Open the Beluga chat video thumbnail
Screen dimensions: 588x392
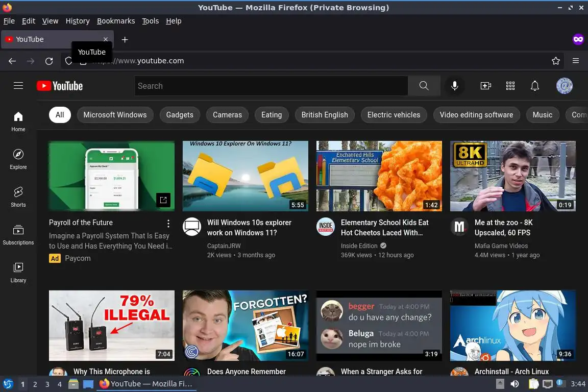coord(379,326)
